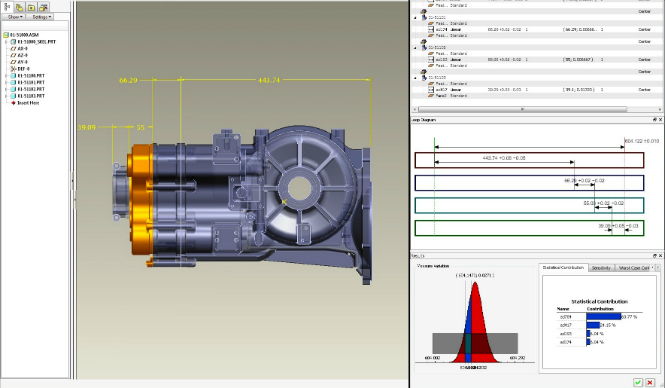Open the Favorites tab icon

point(31,7)
